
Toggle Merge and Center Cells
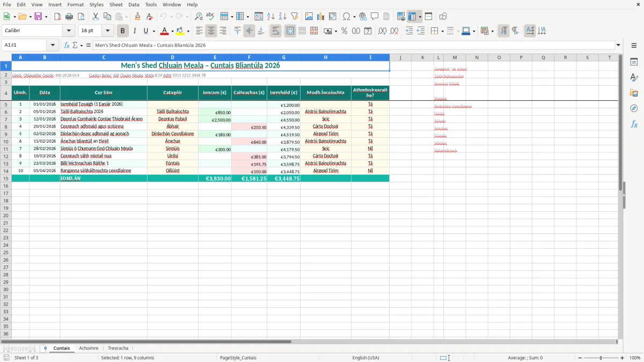coord(290,31)
